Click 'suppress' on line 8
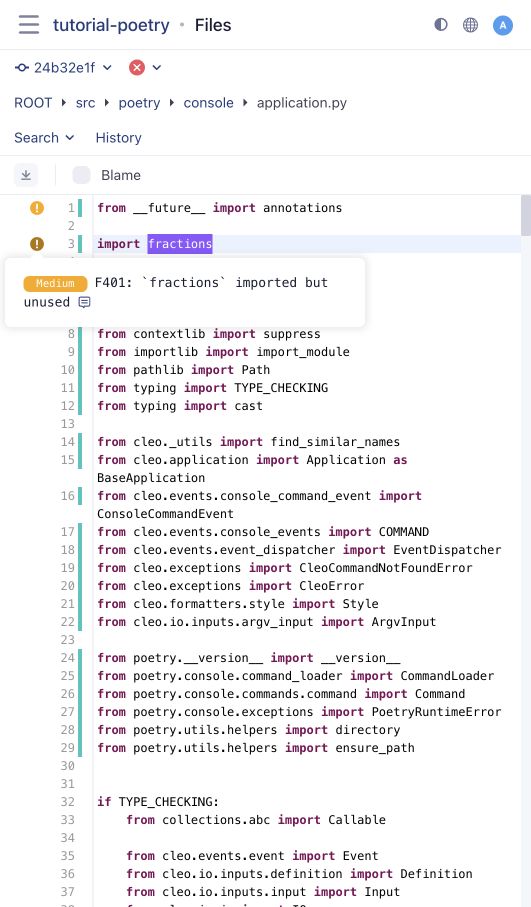The height and width of the screenshot is (907, 531). pyautogui.click(x=292, y=334)
